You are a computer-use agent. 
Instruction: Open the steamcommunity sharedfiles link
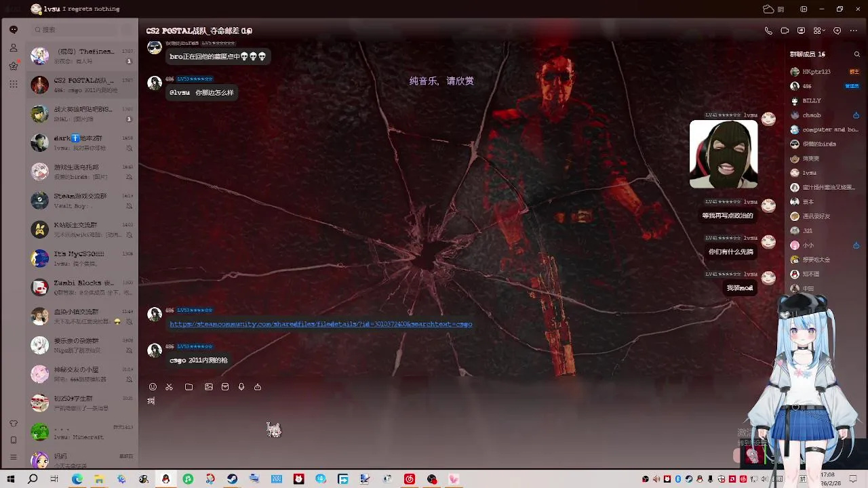321,324
